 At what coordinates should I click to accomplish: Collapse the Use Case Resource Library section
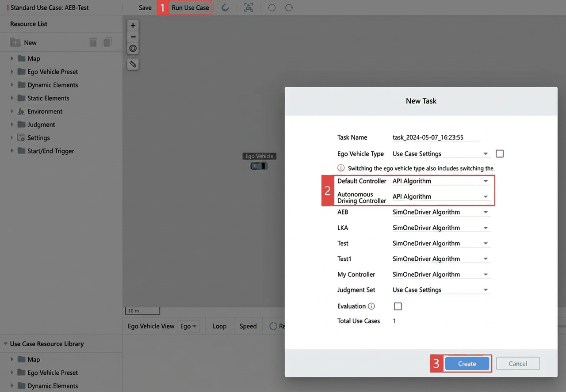pyautogui.click(x=6, y=344)
